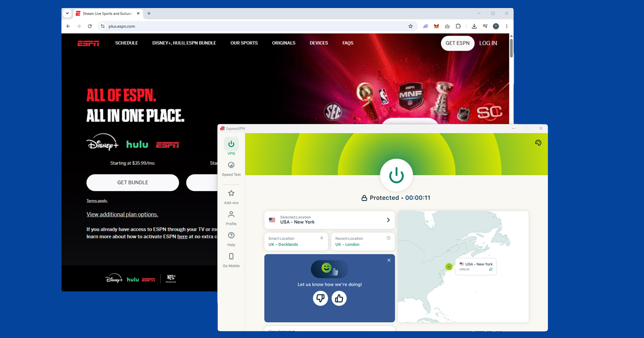Open the theme palette icon in ExpressVPN

click(x=538, y=143)
